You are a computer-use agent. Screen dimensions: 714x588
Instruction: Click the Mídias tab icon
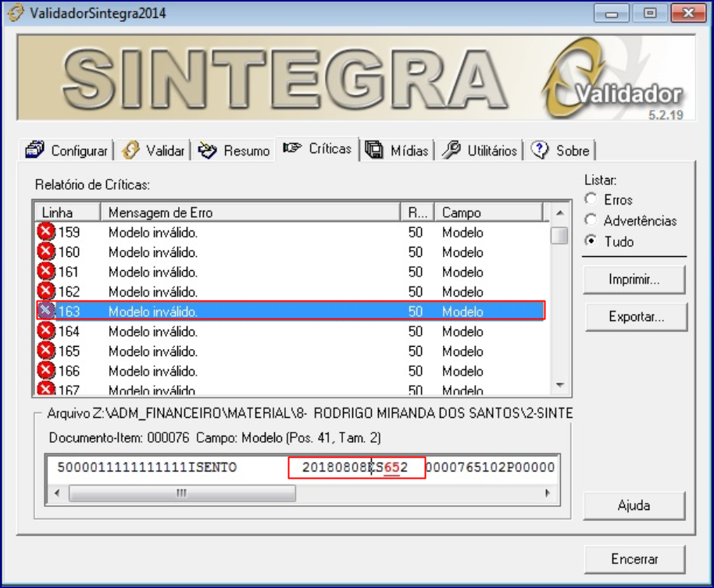click(374, 150)
